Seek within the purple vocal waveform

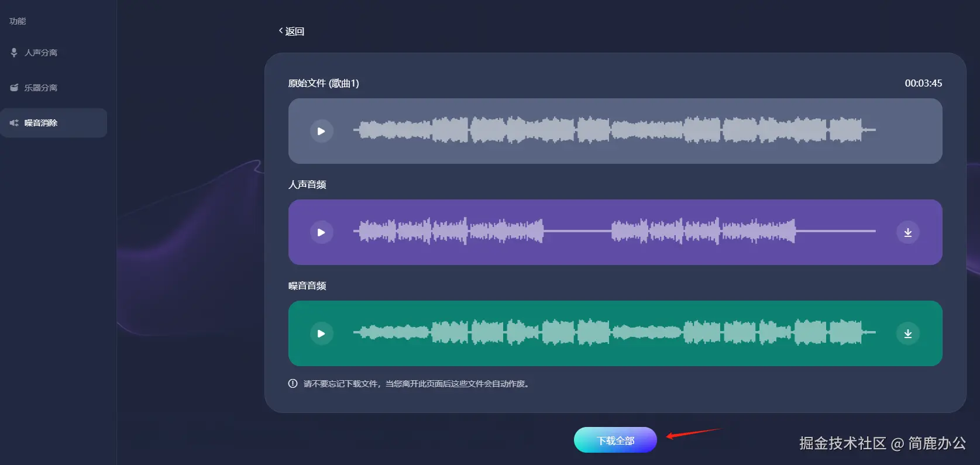pos(614,231)
